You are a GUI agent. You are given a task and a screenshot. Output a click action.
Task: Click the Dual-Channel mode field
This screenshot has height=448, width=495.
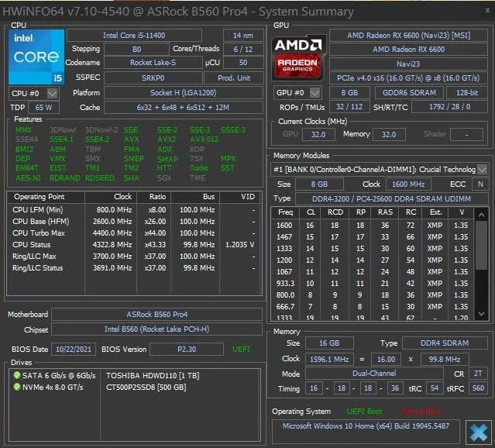374,374
